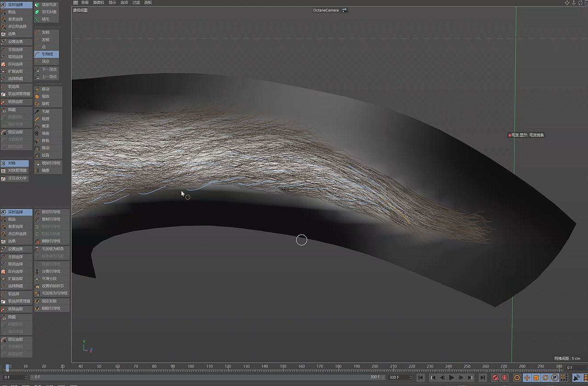Activate 点 (points) hair mode
588x386 pixels.
46,47
